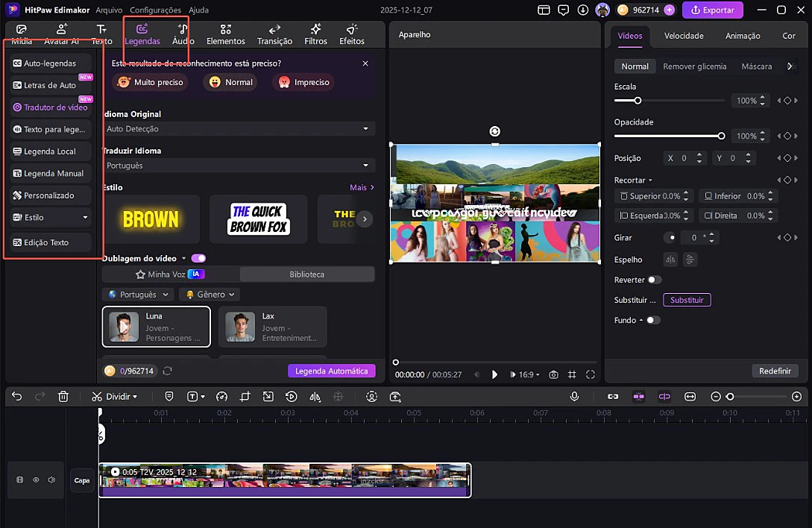812x528 pixels.
Task: Click the refresh icon beside the credits counter
Action: point(168,371)
